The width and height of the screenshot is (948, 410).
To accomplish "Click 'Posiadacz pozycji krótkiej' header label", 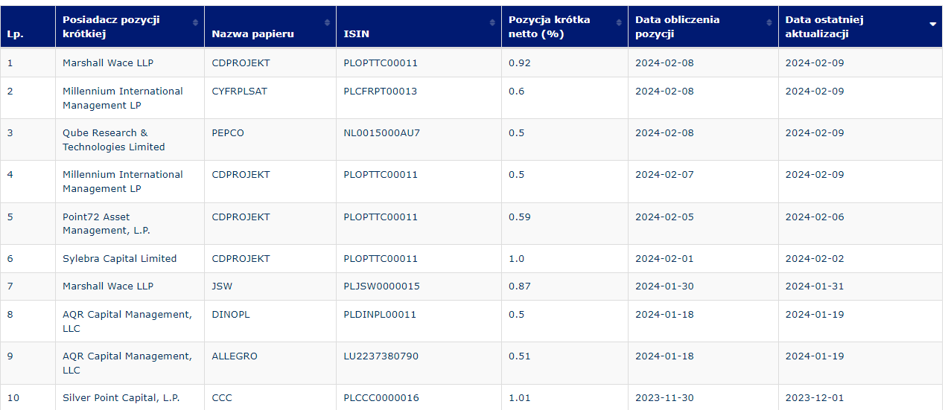I will click(111, 27).
